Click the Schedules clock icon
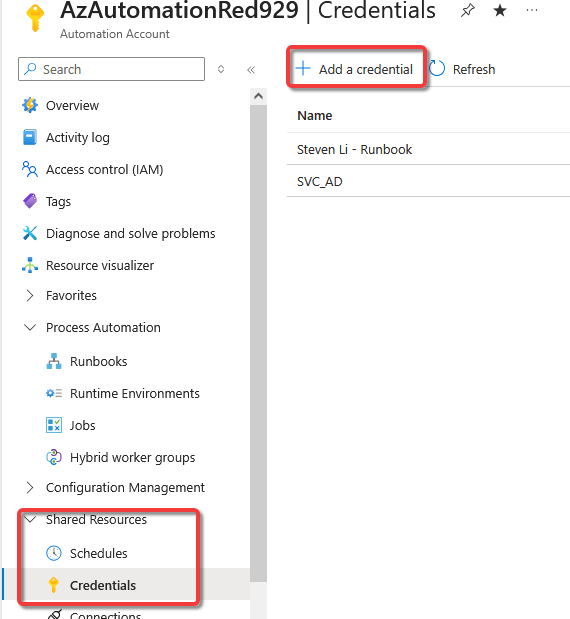The image size is (570, 619). pyautogui.click(x=54, y=553)
